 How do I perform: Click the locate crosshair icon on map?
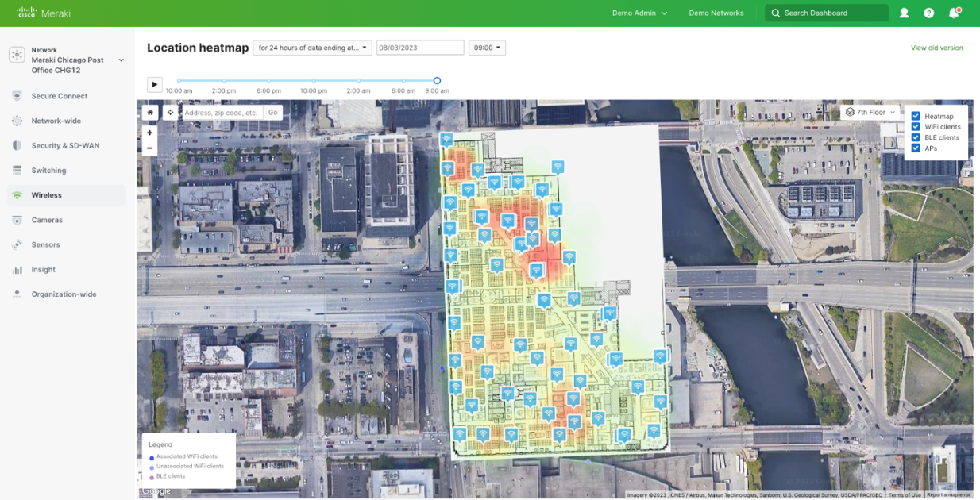[170, 113]
